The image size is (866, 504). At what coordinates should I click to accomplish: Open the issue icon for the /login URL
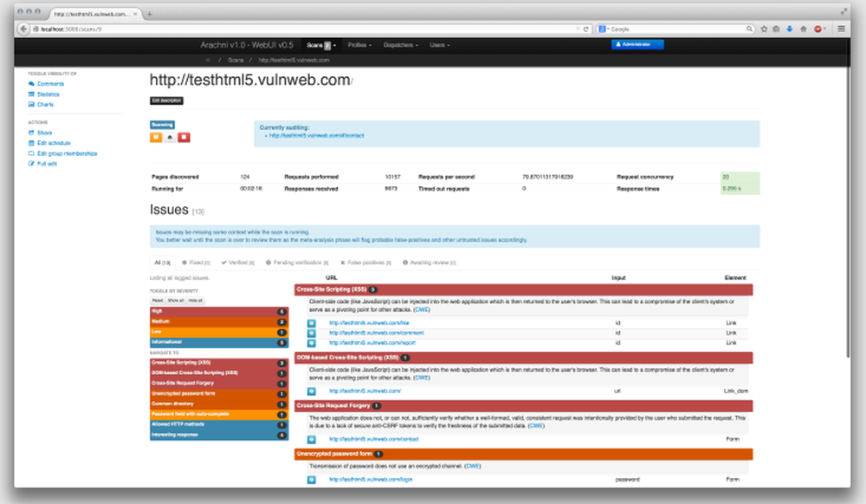[x=312, y=481]
